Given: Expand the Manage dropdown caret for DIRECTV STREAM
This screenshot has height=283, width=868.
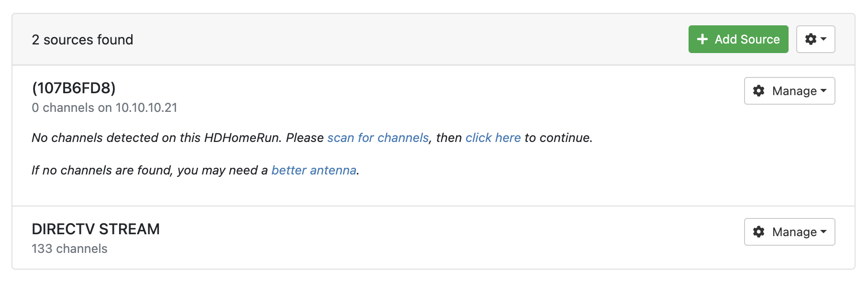Looking at the screenshot, I should pyautogui.click(x=823, y=232).
